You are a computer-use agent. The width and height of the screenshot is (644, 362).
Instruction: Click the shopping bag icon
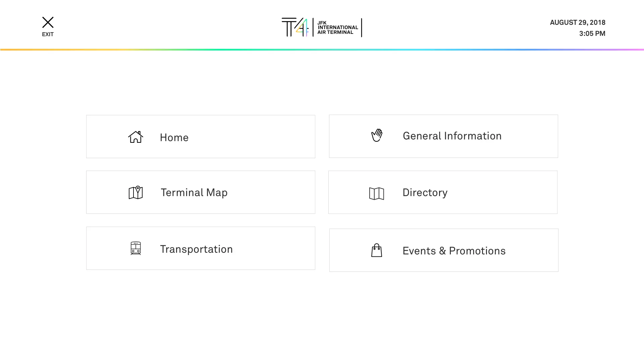[x=377, y=250]
